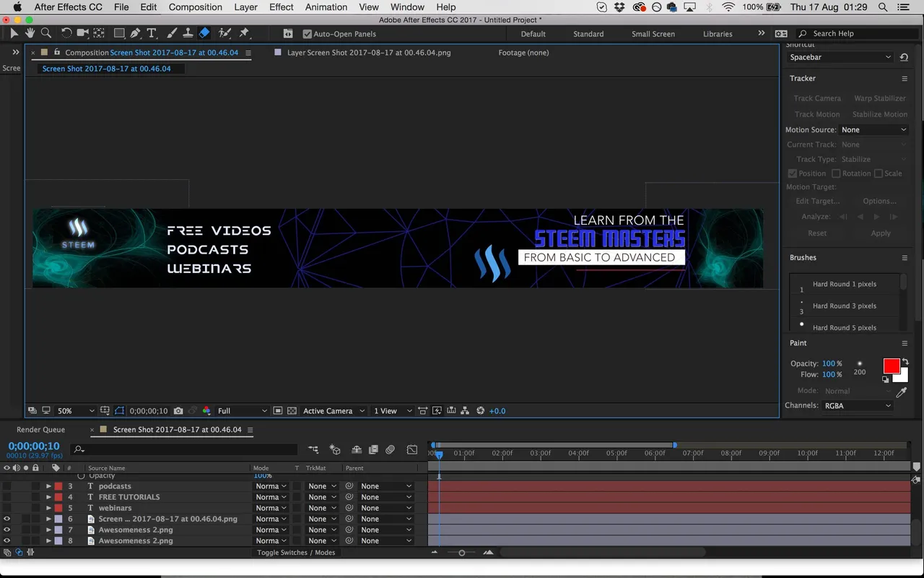Hide the Screen Shot png layer 6
Image resolution: width=924 pixels, height=578 pixels.
pyautogui.click(x=7, y=519)
